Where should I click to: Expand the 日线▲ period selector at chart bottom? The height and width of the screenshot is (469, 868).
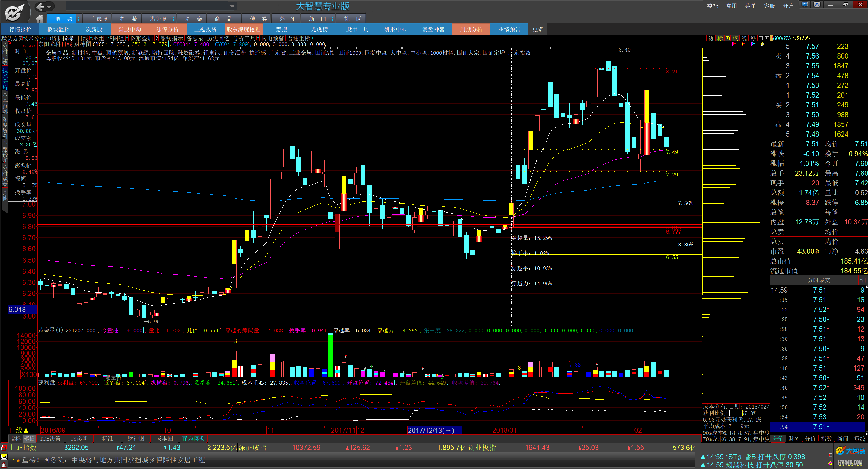coord(19,430)
